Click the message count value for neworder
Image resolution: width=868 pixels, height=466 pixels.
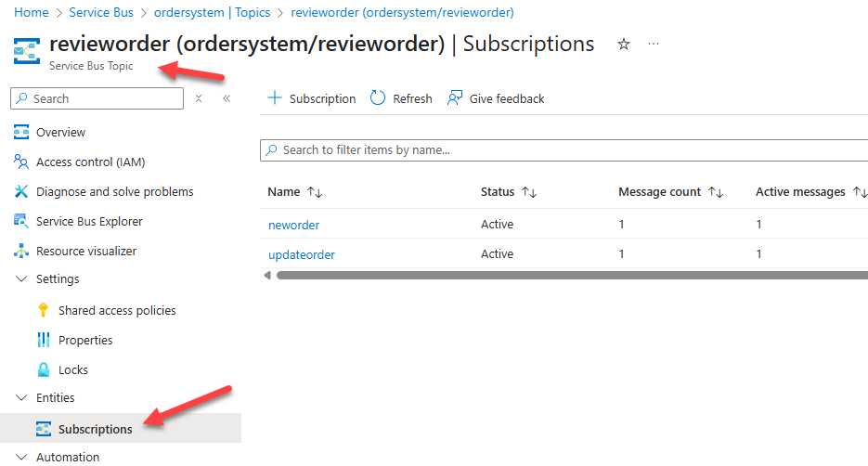coord(622,224)
